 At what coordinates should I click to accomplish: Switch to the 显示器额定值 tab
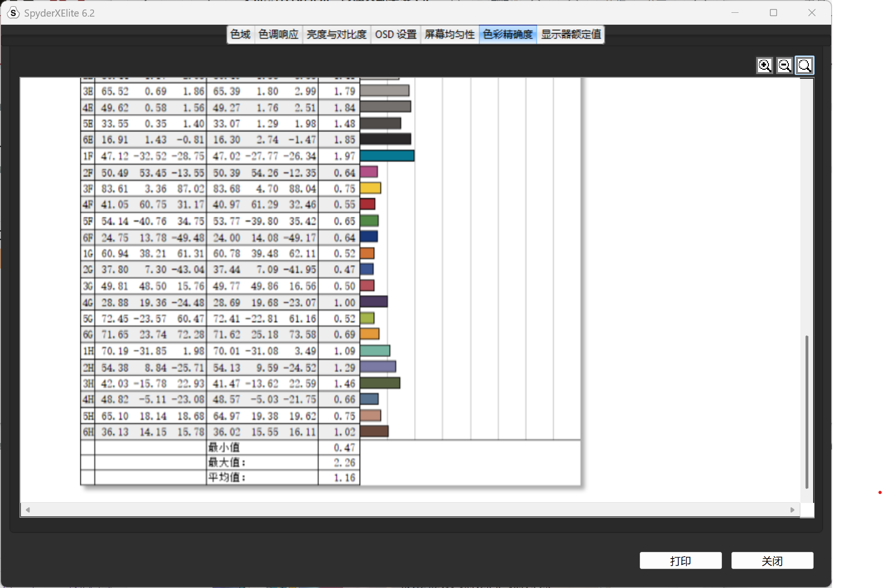click(571, 34)
